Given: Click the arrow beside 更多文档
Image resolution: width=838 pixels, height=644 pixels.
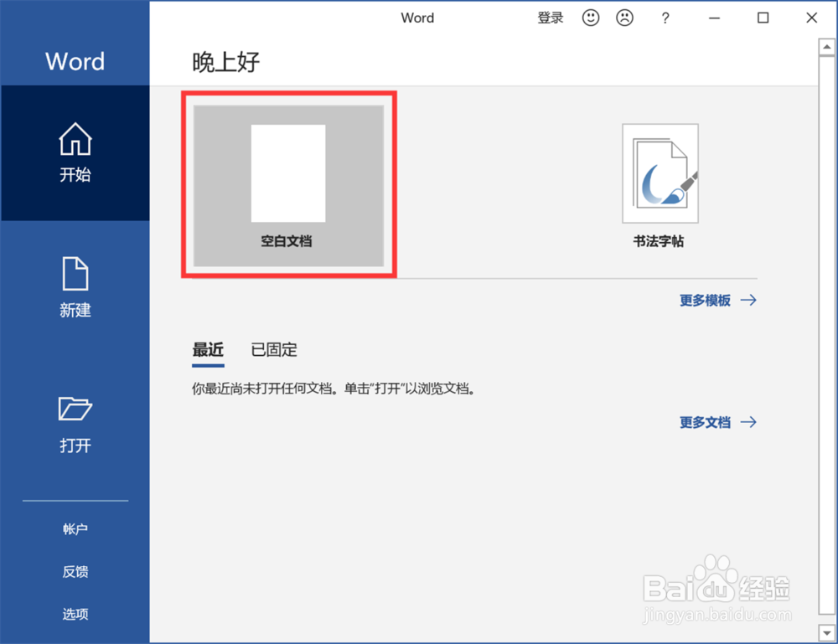Looking at the screenshot, I should pos(748,422).
